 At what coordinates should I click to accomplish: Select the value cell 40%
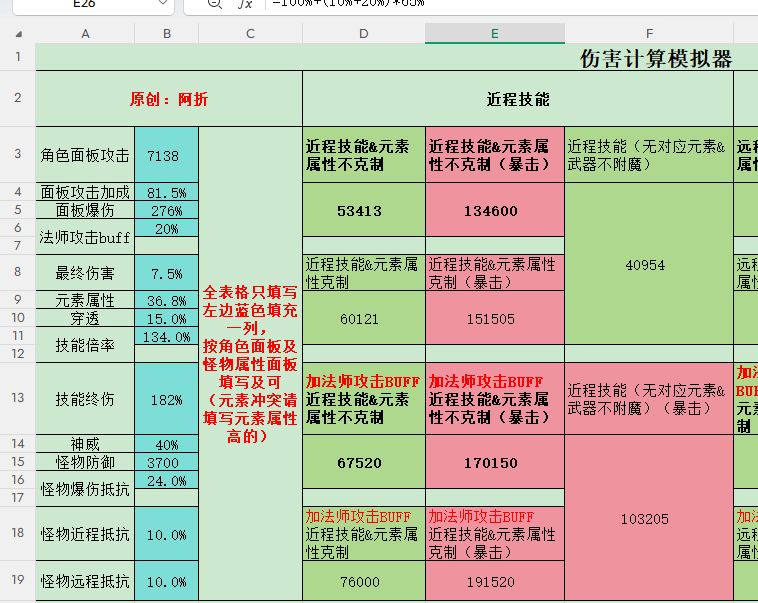(x=167, y=443)
